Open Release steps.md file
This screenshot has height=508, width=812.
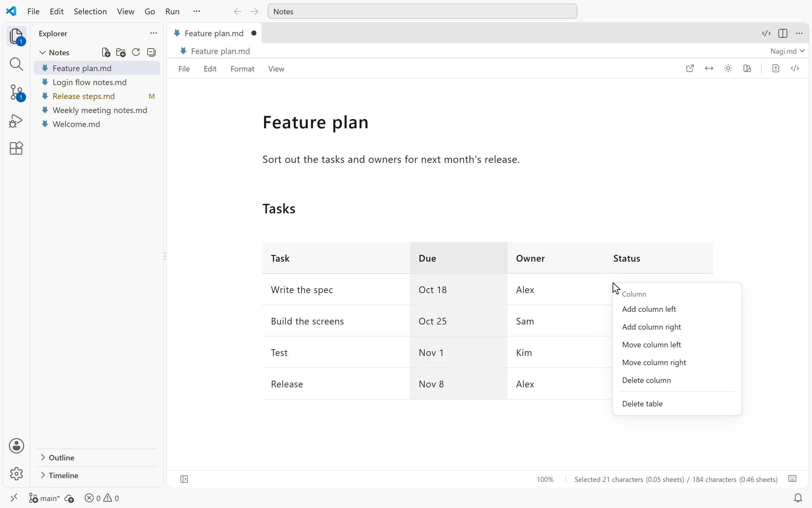tap(97, 97)
